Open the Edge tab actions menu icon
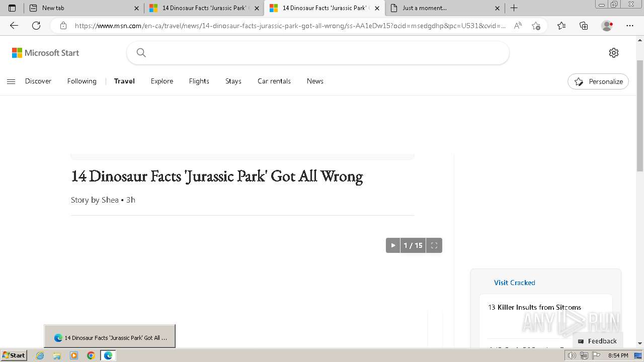The width and height of the screenshot is (644, 362). [x=12, y=8]
